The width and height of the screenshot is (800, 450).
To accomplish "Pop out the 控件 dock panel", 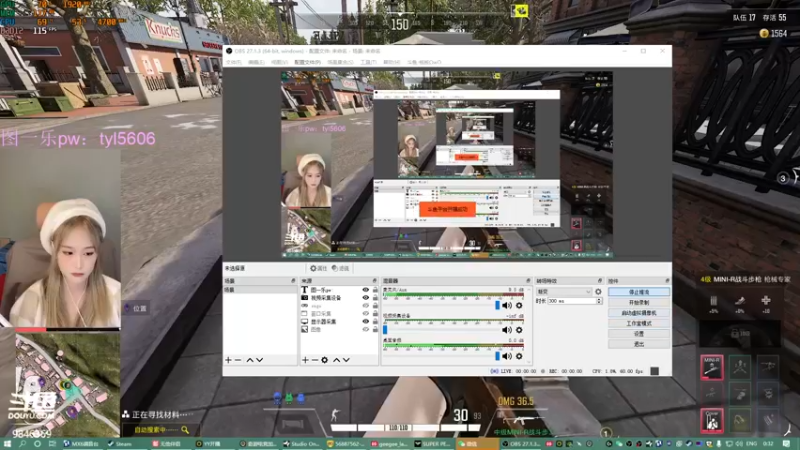I will pos(667,281).
